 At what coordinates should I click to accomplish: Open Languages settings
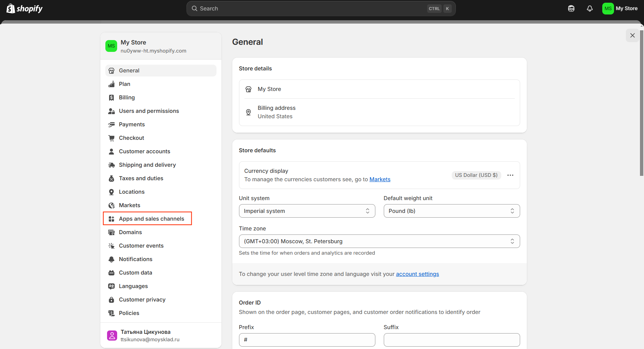[161, 286]
